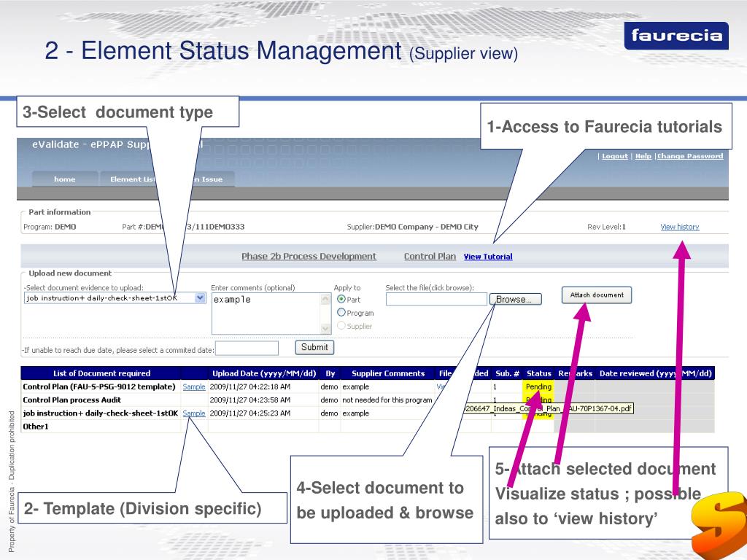Click comment 'not needed for this program'
Image resolution: width=747 pixels, height=560 pixels.
(387, 400)
